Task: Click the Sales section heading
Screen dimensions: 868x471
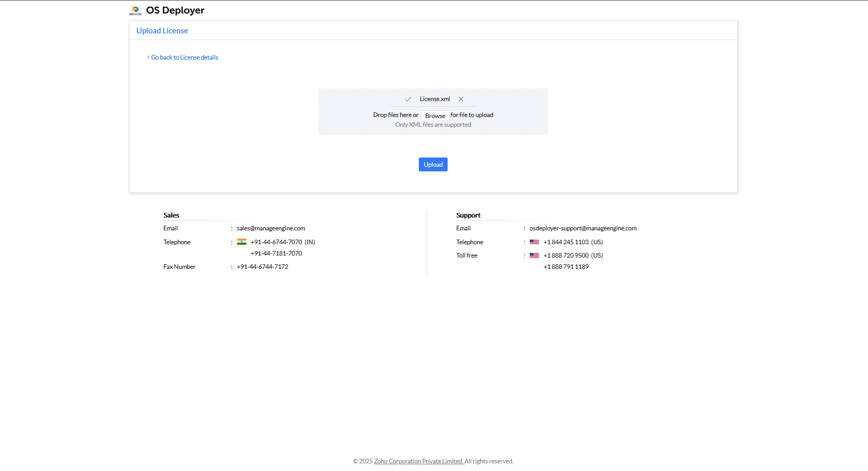Action: click(171, 215)
